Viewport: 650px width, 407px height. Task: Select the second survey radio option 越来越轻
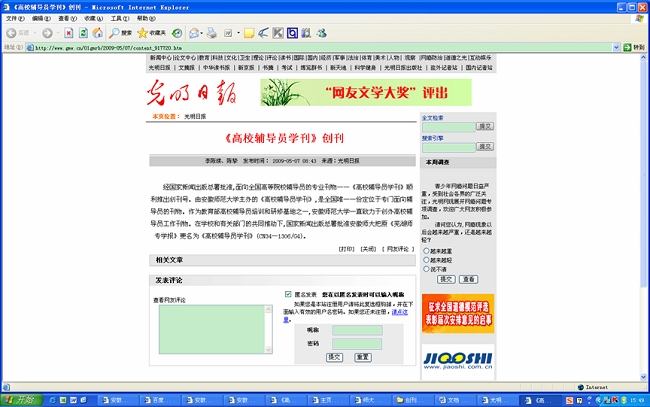(426, 260)
